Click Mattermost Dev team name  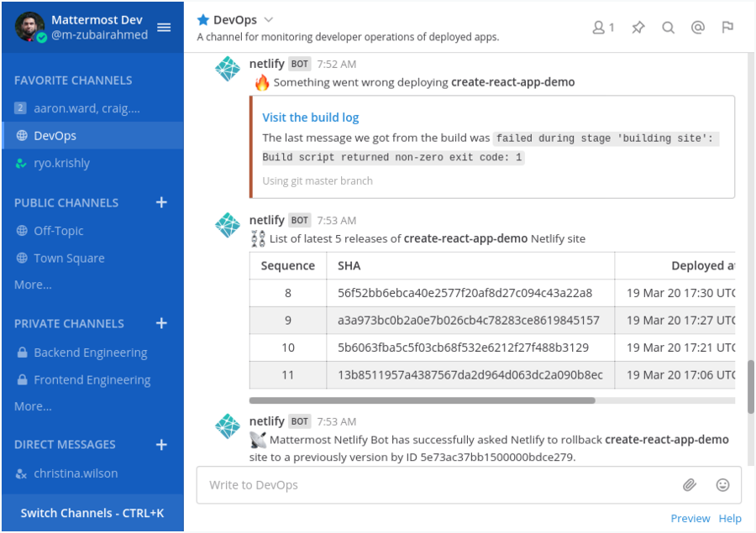pos(97,20)
